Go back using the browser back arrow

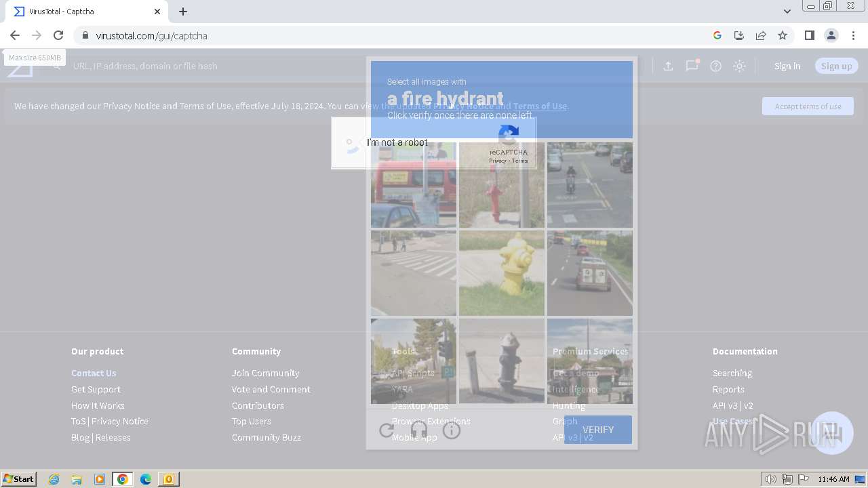(x=15, y=35)
